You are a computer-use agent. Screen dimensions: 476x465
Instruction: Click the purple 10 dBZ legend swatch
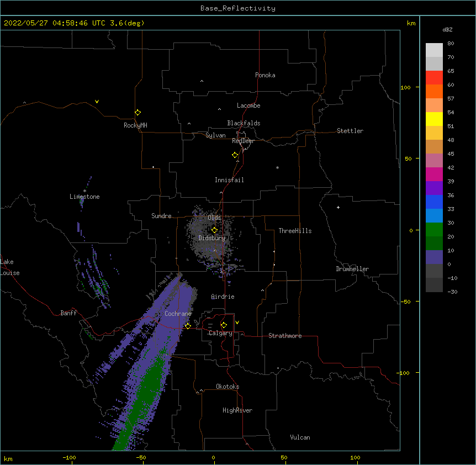coord(434,257)
